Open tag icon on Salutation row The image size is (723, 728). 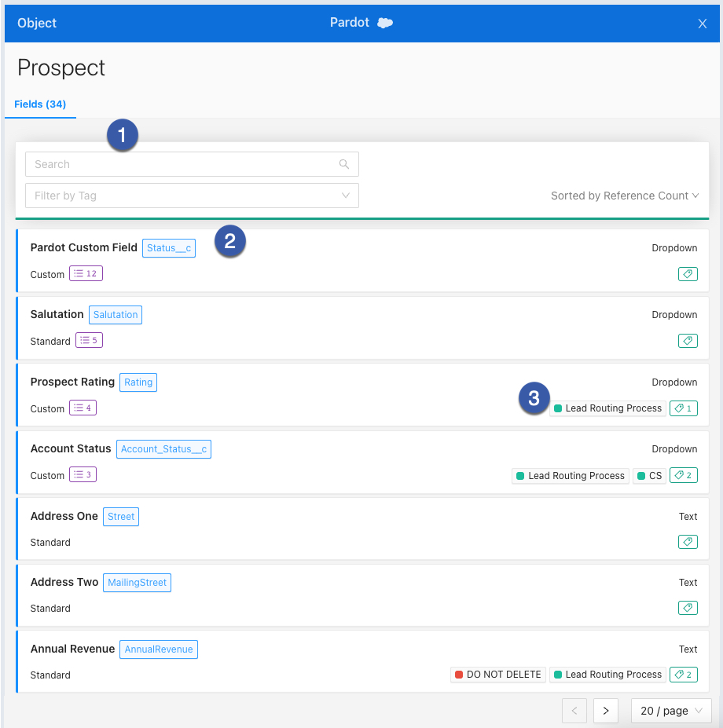pos(688,341)
